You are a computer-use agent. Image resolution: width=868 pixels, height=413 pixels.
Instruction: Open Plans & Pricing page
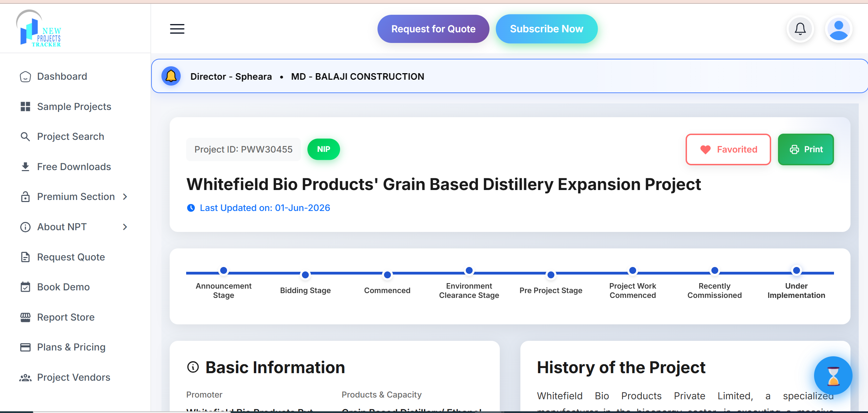point(71,347)
